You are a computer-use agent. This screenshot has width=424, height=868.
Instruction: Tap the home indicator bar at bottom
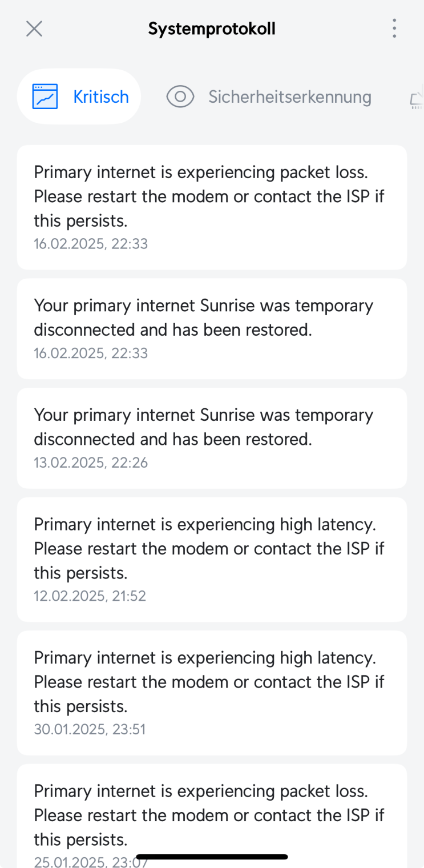coord(212,857)
